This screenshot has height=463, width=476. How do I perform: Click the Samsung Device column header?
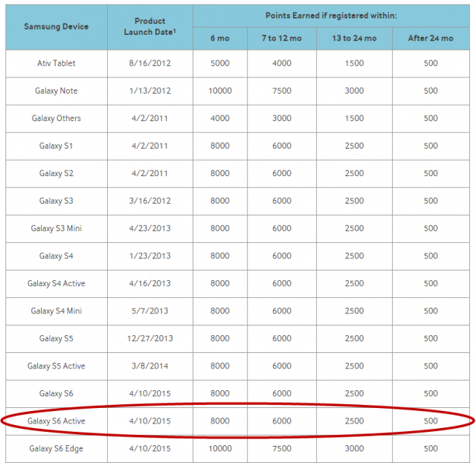click(56, 27)
